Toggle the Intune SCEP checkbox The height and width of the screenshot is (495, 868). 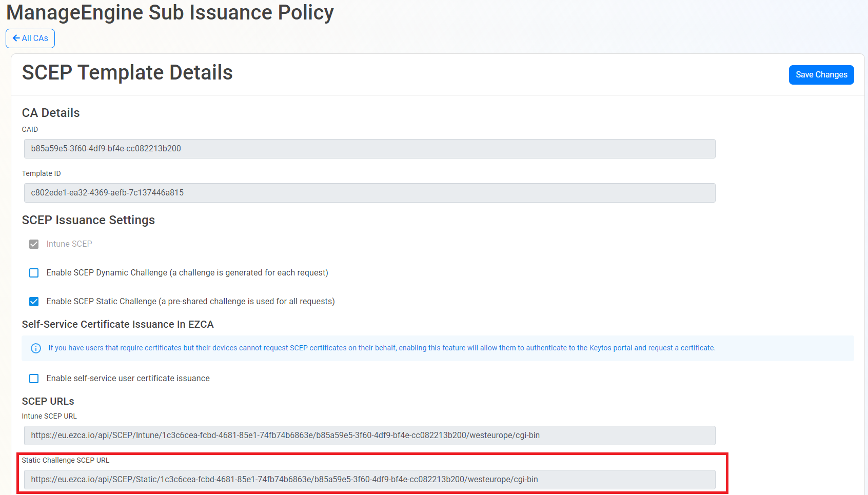(34, 244)
